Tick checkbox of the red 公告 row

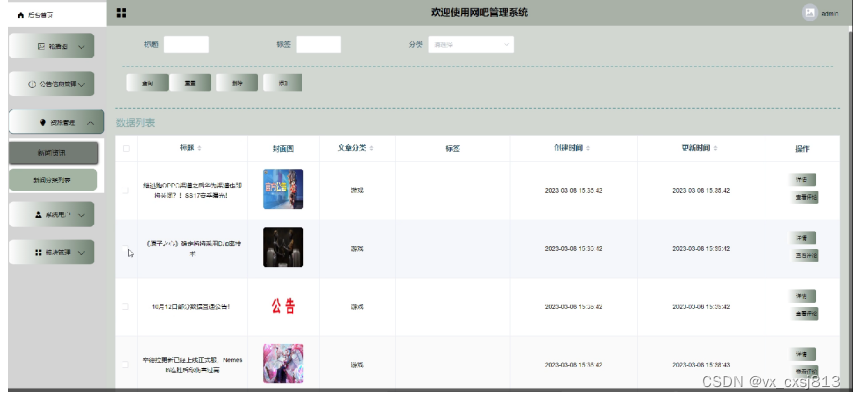[125, 306]
